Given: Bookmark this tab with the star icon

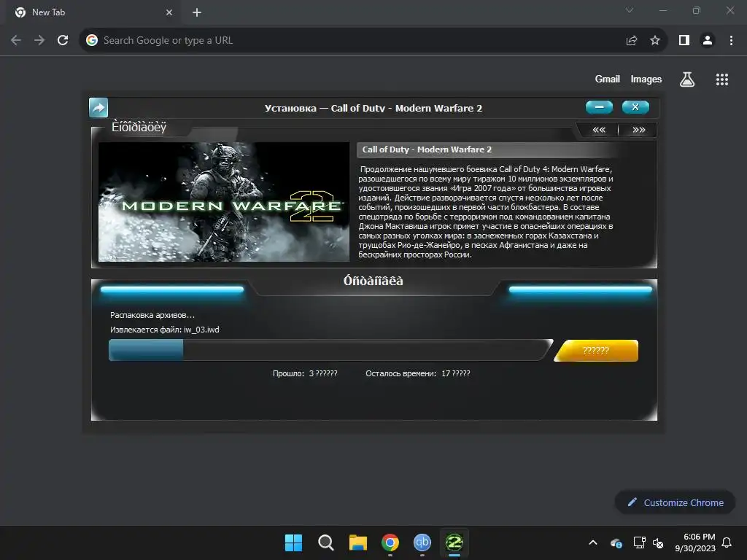Looking at the screenshot, I should pyautogui.click(x=655, y=41).
